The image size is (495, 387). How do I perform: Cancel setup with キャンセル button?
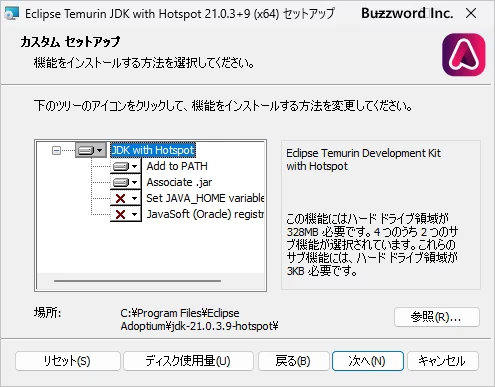click(443, 361)
